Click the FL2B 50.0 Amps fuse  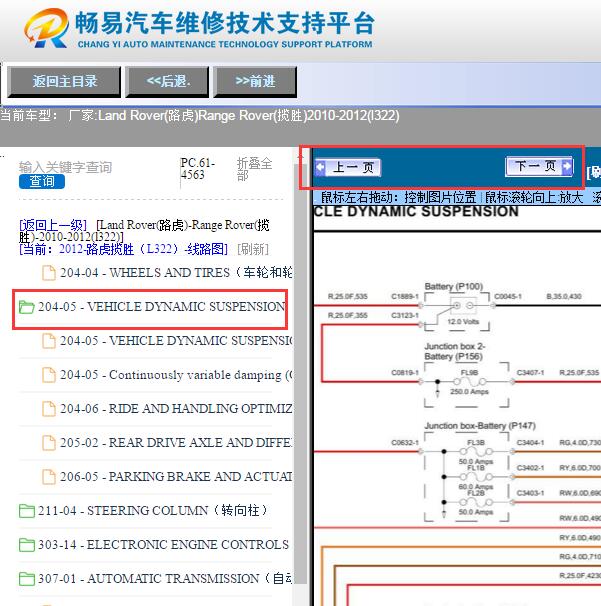click(x=475, y=502)
